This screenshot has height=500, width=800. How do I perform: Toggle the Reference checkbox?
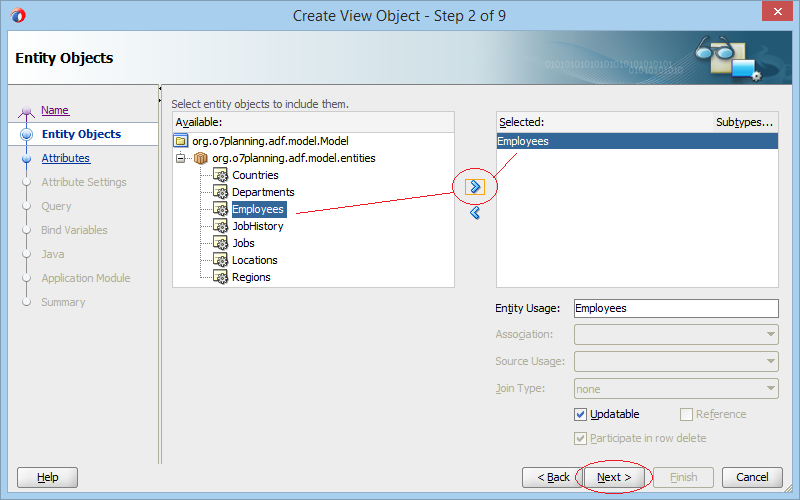pos(686,414)
